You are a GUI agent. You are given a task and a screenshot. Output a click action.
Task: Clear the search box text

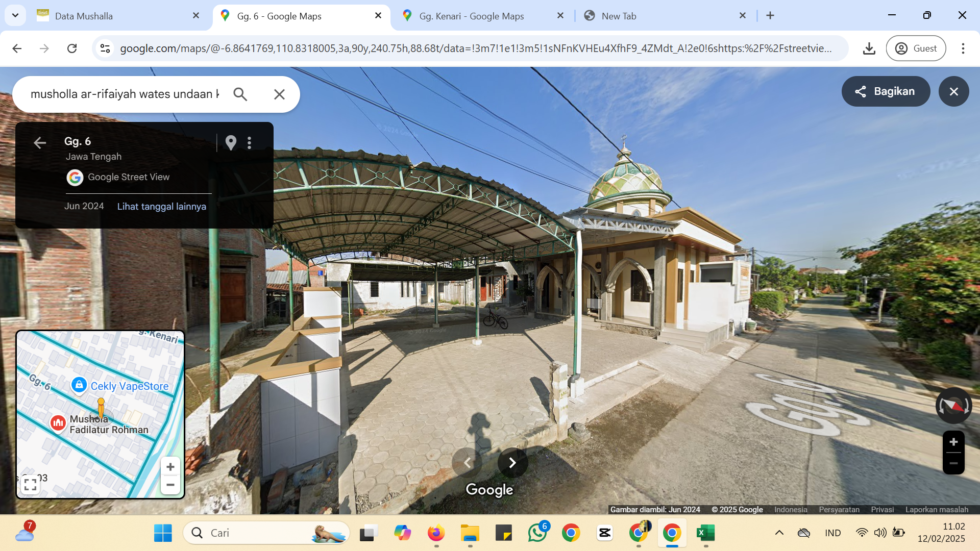[x=279, y=94]
